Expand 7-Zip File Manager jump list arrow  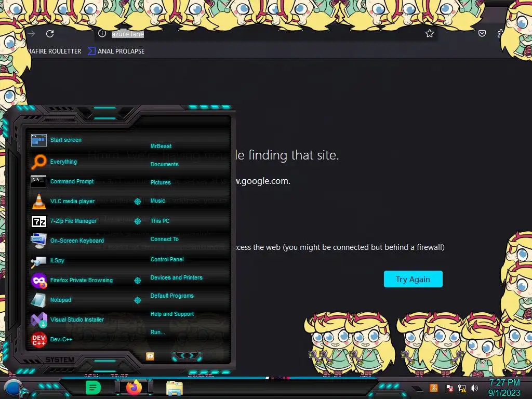tap(137, 221)
